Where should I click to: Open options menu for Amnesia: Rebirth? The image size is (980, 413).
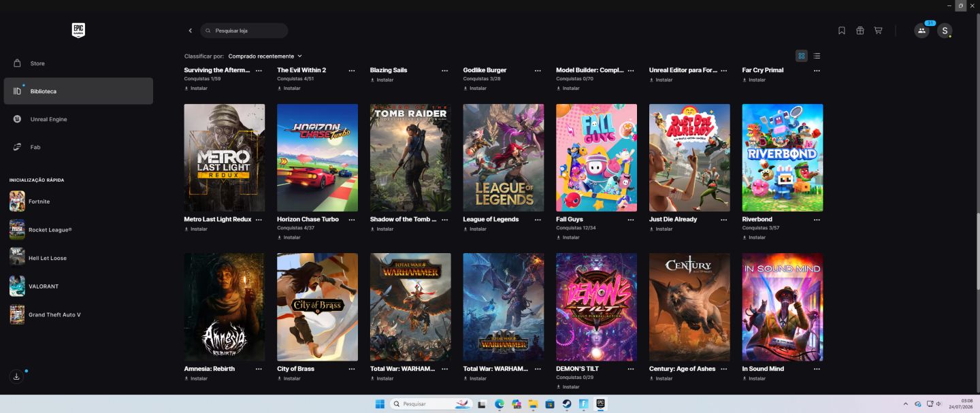coord(259,369)
